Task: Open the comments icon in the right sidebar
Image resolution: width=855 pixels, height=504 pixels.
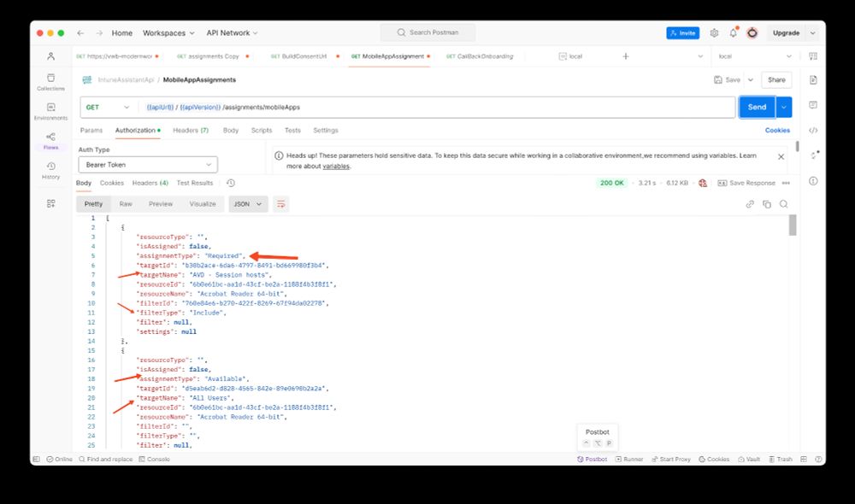Action: coord(813,104)
